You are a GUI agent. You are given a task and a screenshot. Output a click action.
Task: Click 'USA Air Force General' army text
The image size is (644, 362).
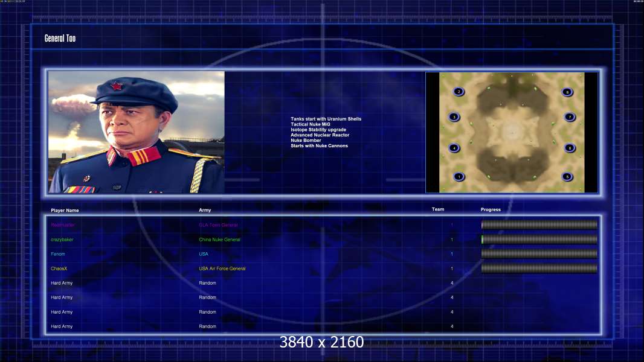[x=222, y=268]
